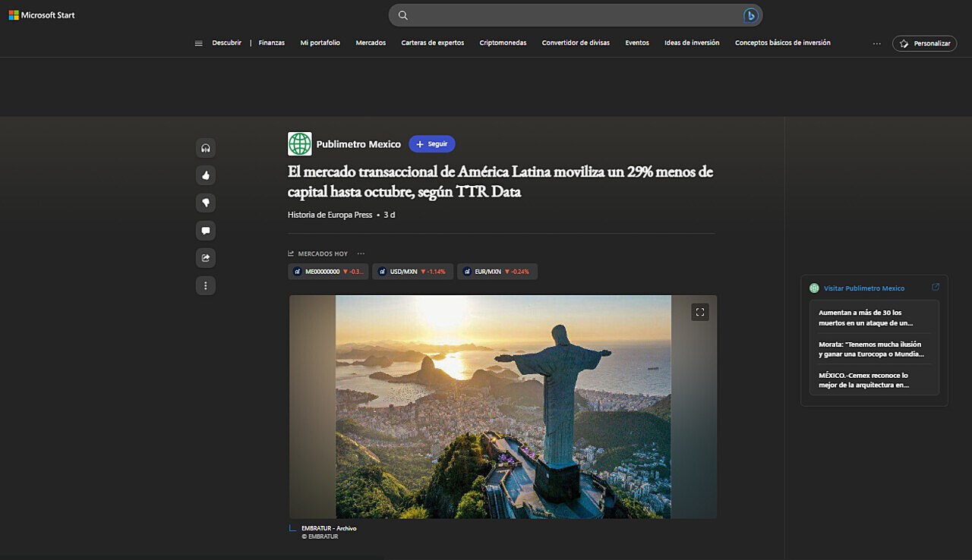Expand the image to fullscreen

(700, 312)
